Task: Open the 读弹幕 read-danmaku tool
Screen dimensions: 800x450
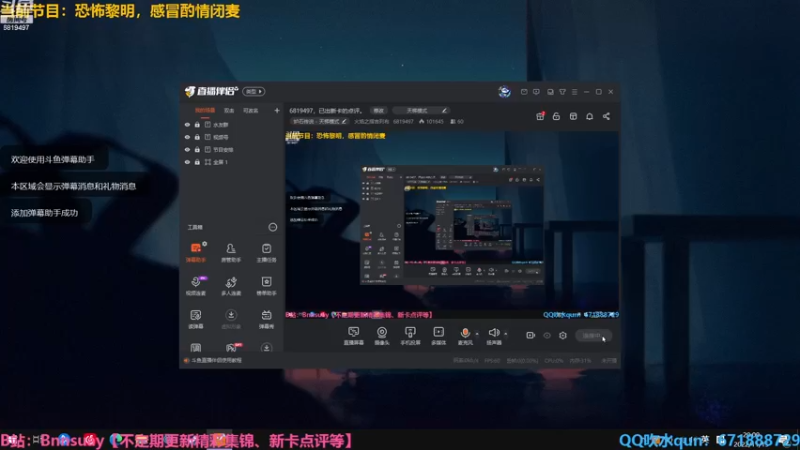Action: (196, 319)
